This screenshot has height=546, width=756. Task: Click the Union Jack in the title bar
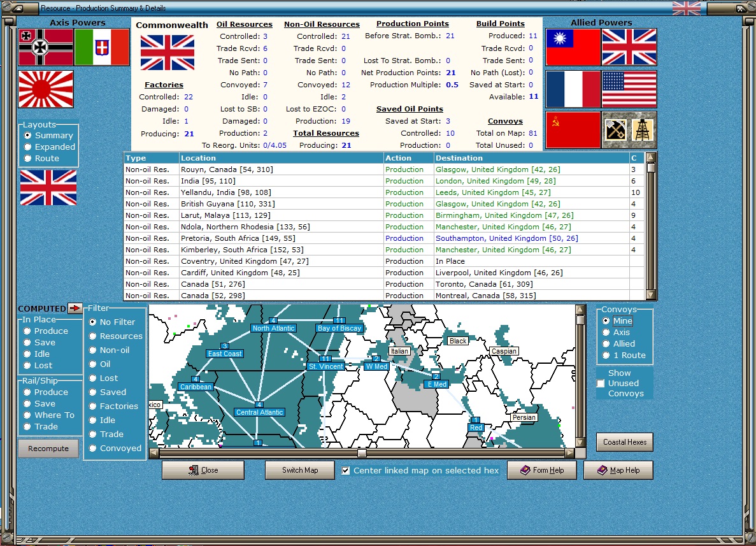pos(686,8)
